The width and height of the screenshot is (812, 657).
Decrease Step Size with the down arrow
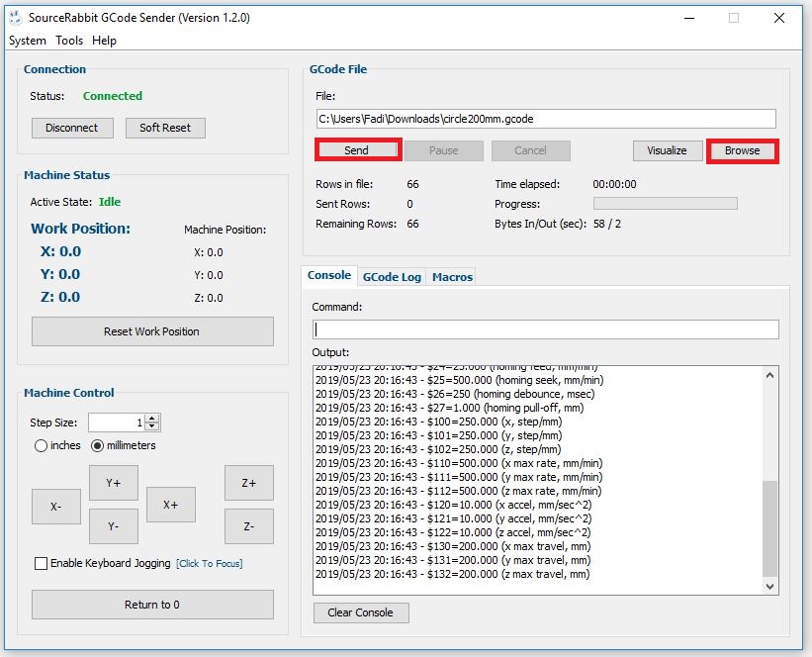click(151, 426)
